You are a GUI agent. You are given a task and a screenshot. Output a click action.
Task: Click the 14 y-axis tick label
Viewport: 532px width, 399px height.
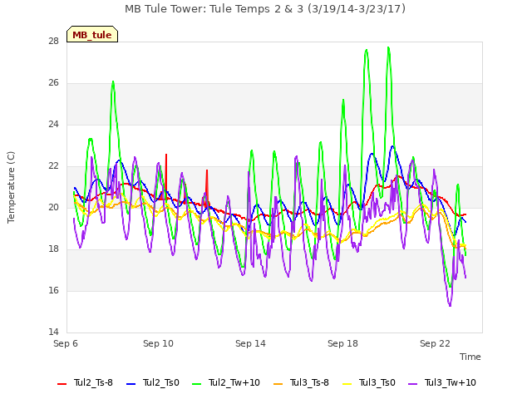pos(53,332)
